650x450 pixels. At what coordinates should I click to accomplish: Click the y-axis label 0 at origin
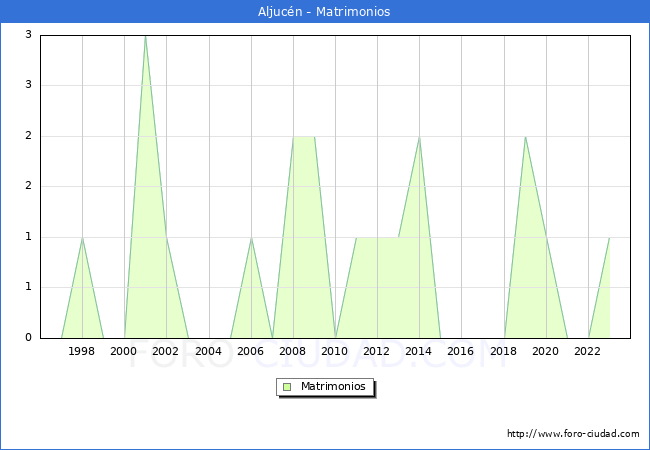pyautogui.click(x=28, y=338)
